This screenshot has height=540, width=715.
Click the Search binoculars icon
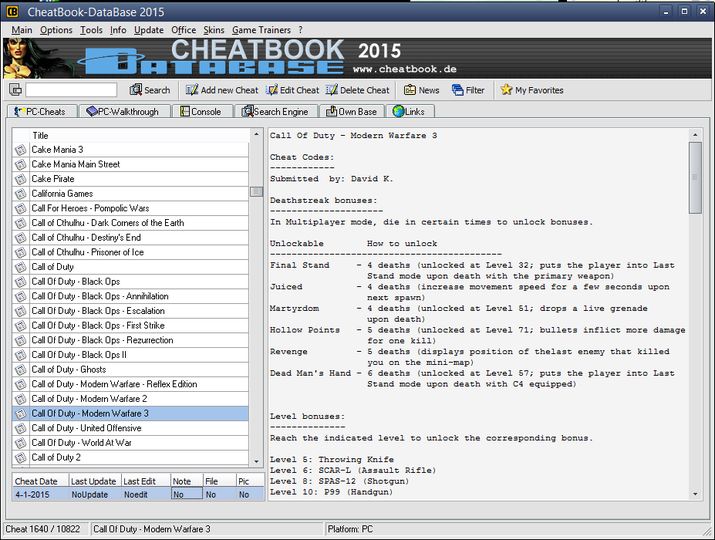coord(135,90)
